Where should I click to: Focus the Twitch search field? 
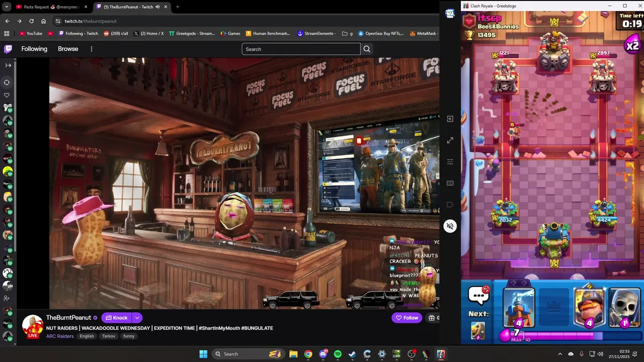coord(301,49)
